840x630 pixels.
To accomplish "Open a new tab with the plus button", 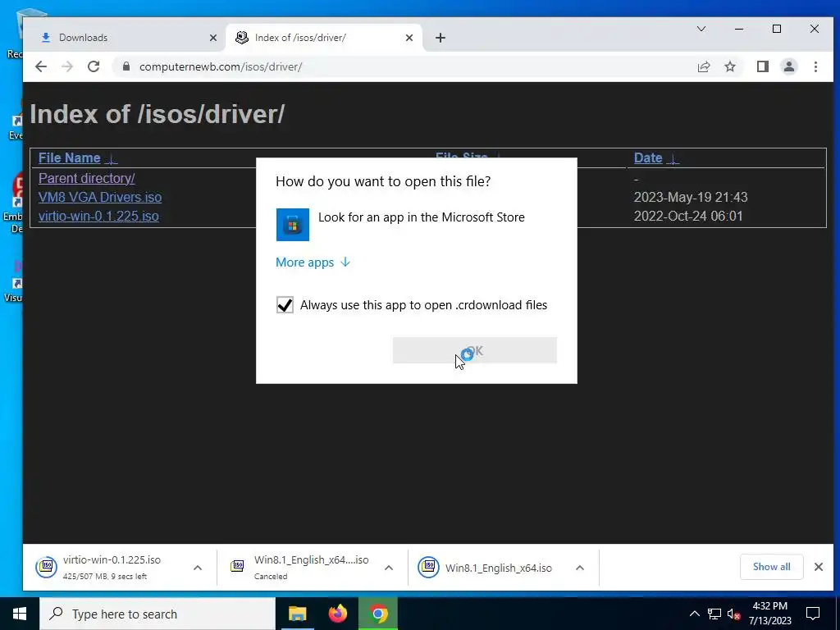I will point(441,38).
